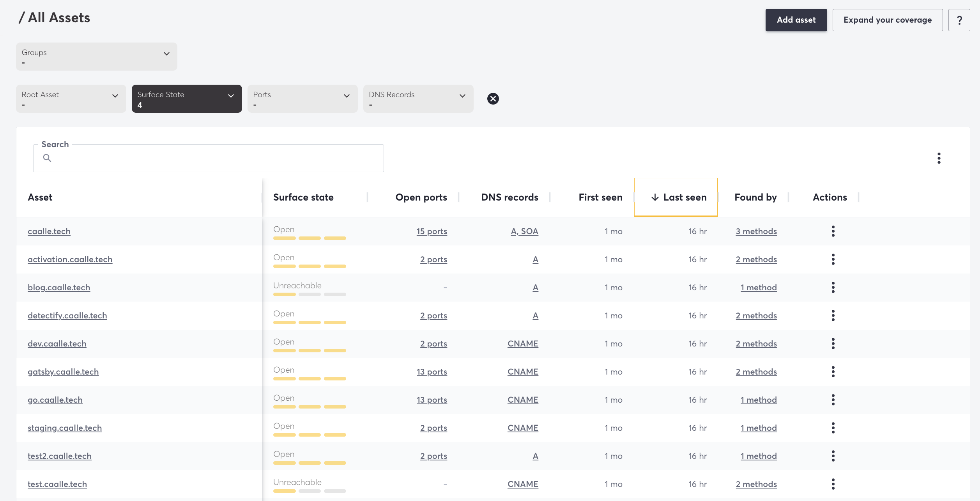The height and width of the screenshot is (501, 980).
Task: Click Expand your coverage
Action: coord(888,20)
